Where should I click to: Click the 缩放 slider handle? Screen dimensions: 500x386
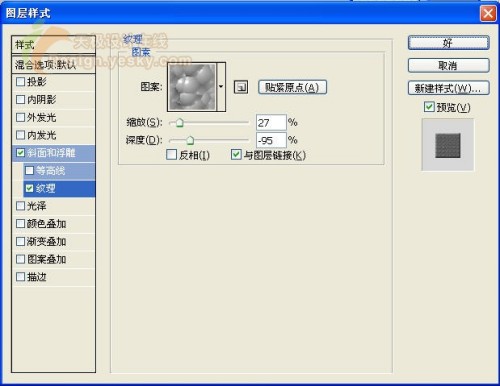[179, 123]
